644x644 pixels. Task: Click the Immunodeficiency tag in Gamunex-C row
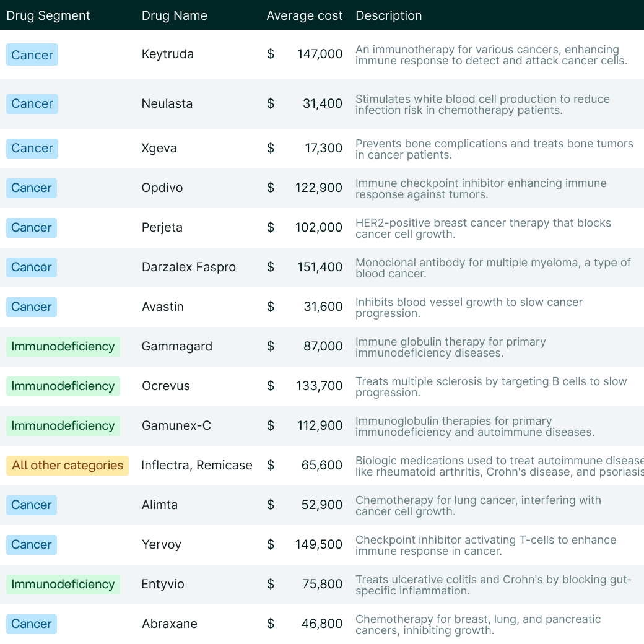click(x=63, y=426)
